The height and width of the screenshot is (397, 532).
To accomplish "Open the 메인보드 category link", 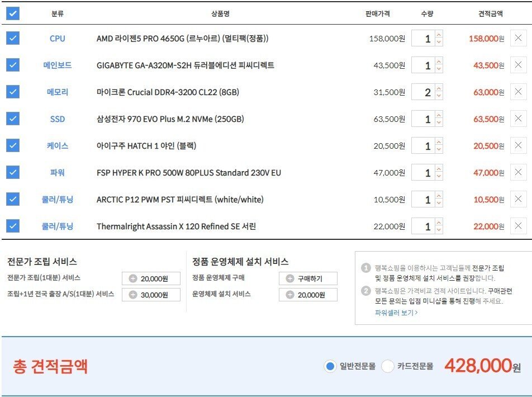I will 58,65.
